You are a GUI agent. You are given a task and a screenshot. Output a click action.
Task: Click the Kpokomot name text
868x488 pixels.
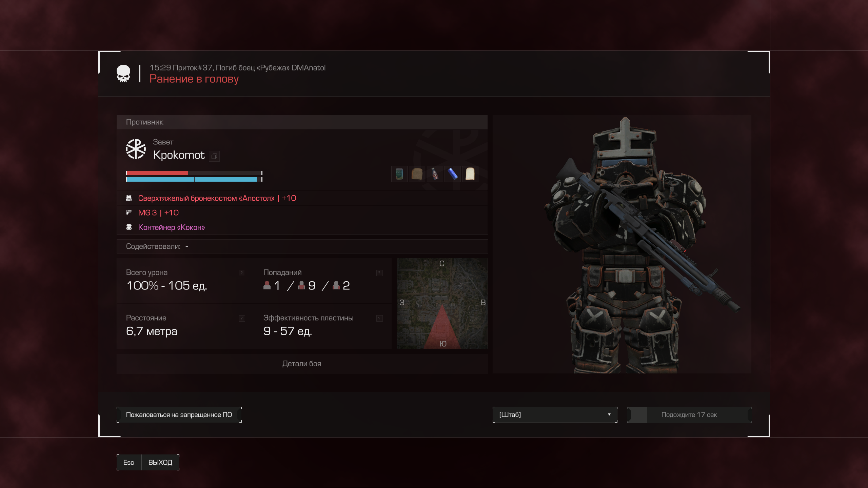[179, 155]
